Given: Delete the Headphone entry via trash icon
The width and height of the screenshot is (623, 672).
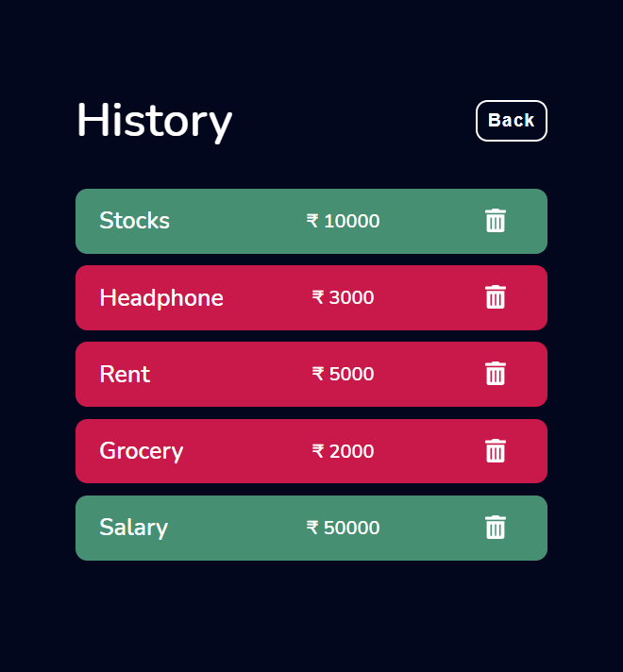Looking at the screenshot, I should 496,297.
